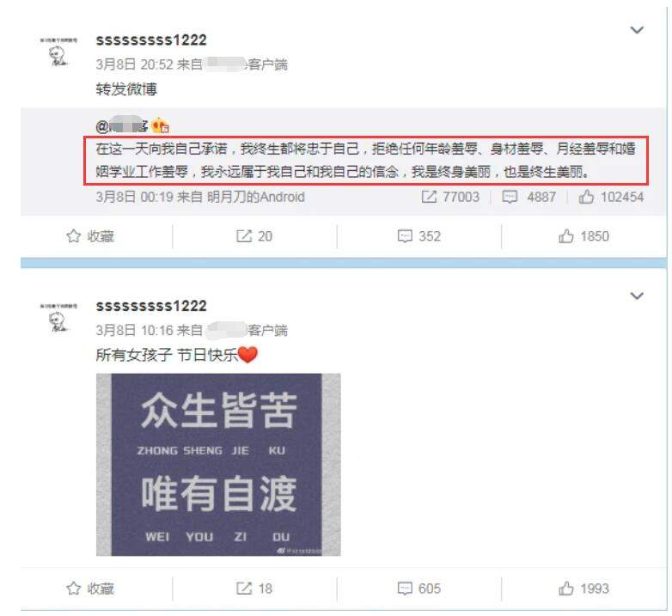This screenshot has width=672, height=616.
Task: Favorite the second post with the star icon
Action: tap(90, 589)
